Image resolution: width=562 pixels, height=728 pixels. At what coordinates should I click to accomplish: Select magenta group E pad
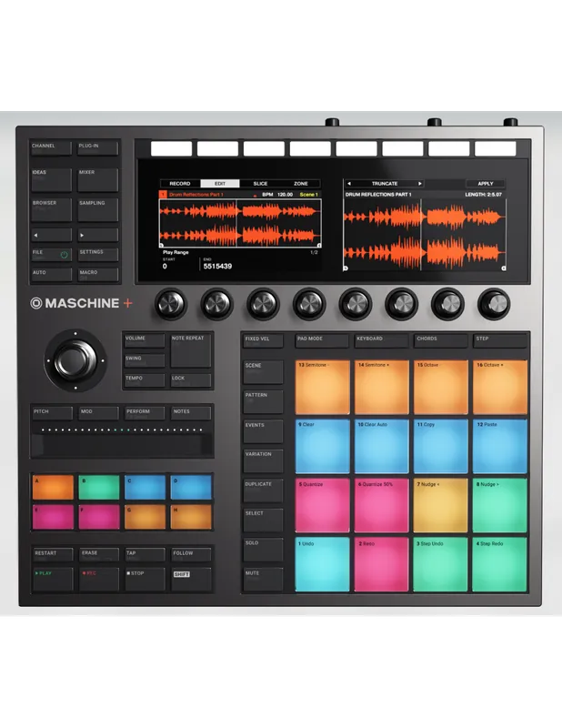point(53,517)
